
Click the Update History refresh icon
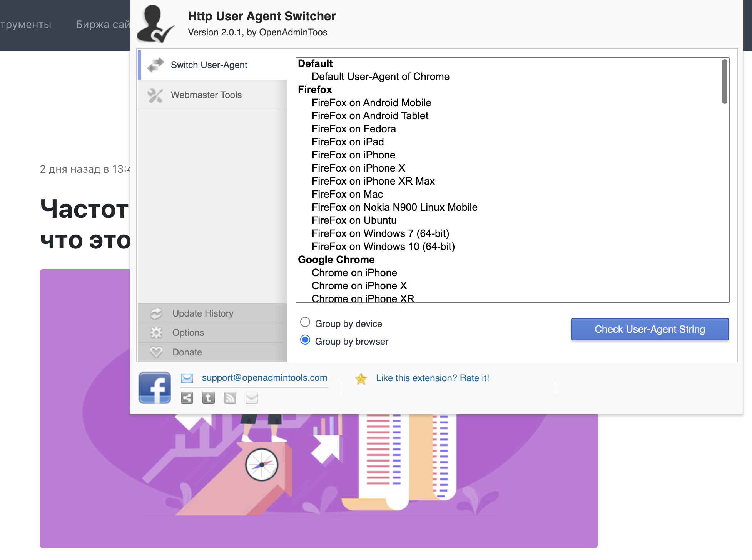coord(156,313)
